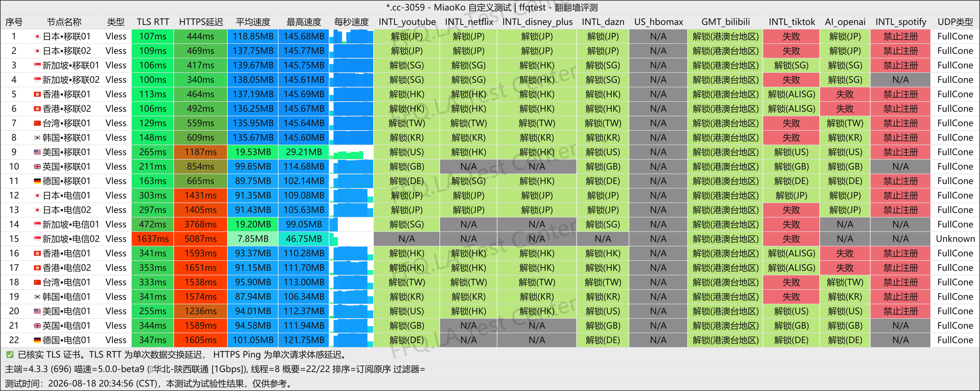Click the Korea flag beside 韩国•移联01
Image resolution: width=980 pixels, height=391 pixels.
(x=37, y=138)
